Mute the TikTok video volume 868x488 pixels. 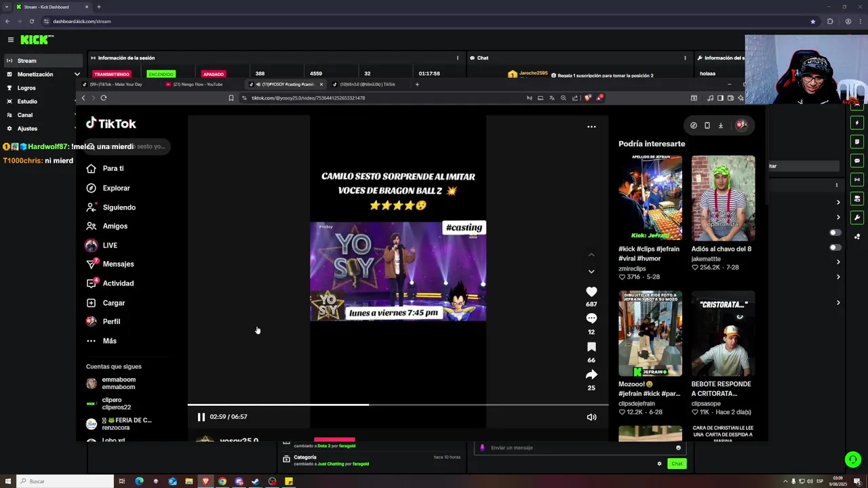point(591,417)
